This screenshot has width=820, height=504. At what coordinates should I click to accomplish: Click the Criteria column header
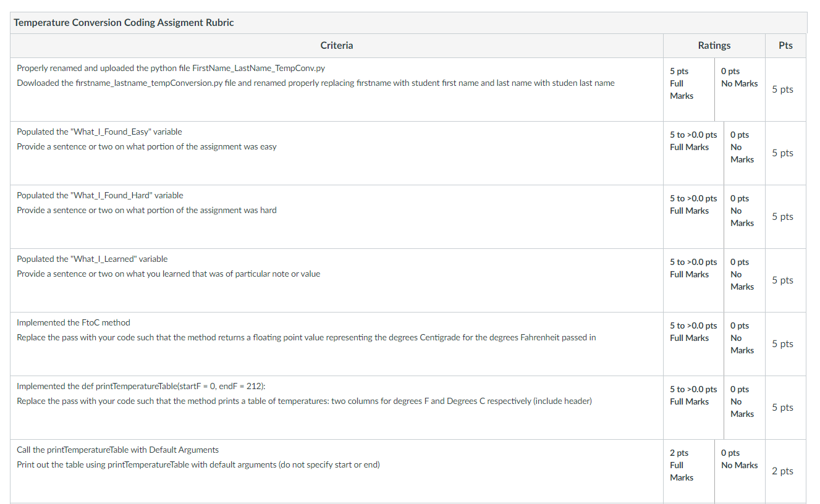tap(337, 45)
